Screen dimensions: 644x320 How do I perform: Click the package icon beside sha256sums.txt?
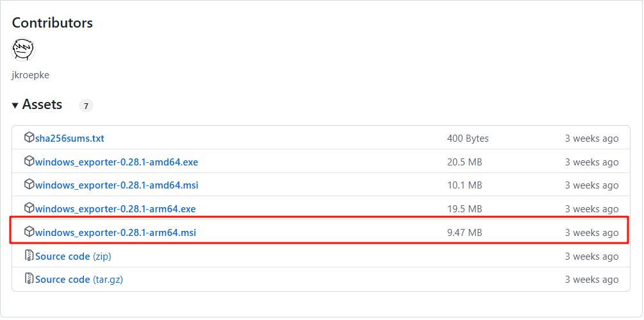click(x=29, y=138)
